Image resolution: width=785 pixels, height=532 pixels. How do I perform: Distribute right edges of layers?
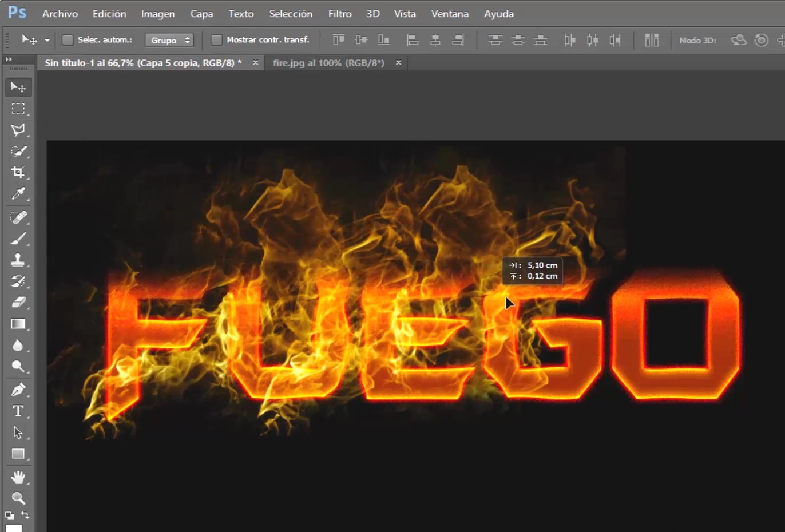coord(615,40)
